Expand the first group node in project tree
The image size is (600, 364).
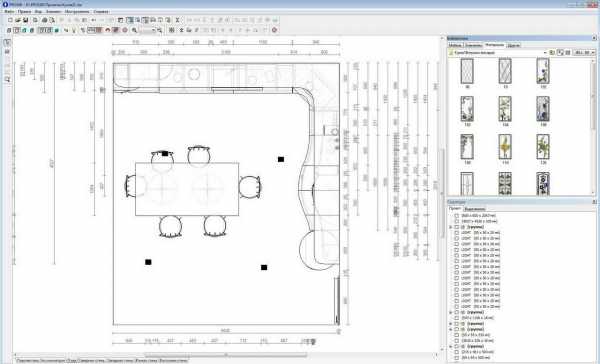tap(451, 227)
